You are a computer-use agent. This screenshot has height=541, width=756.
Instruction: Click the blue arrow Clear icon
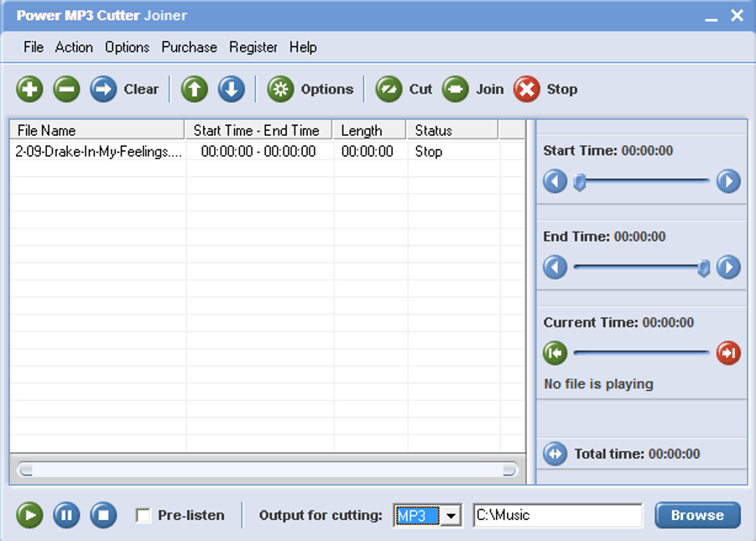coord(103,89)
